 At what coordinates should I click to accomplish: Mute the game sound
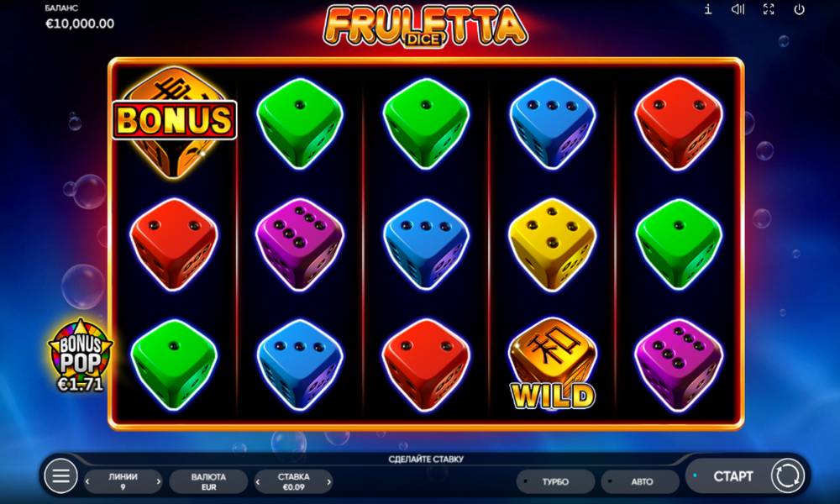[738, 9]
